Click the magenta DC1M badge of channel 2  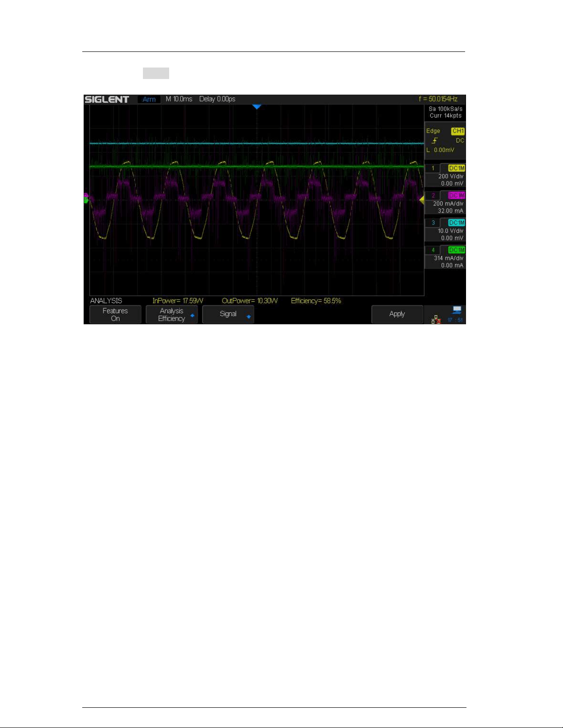pos(456,196)
